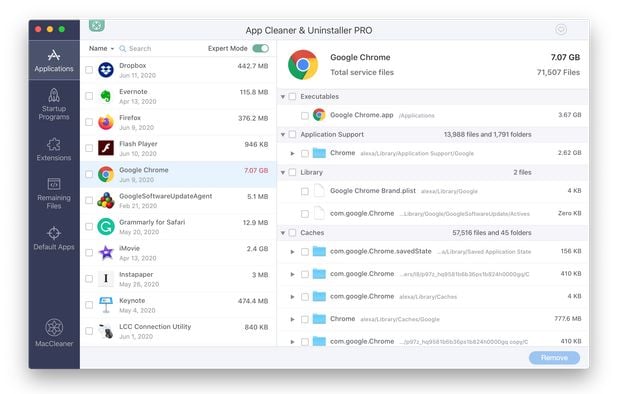Screen dimensions: 618x394
Task: Select Google Chrome Brand.plist file name
Action: tap(372, 191)
